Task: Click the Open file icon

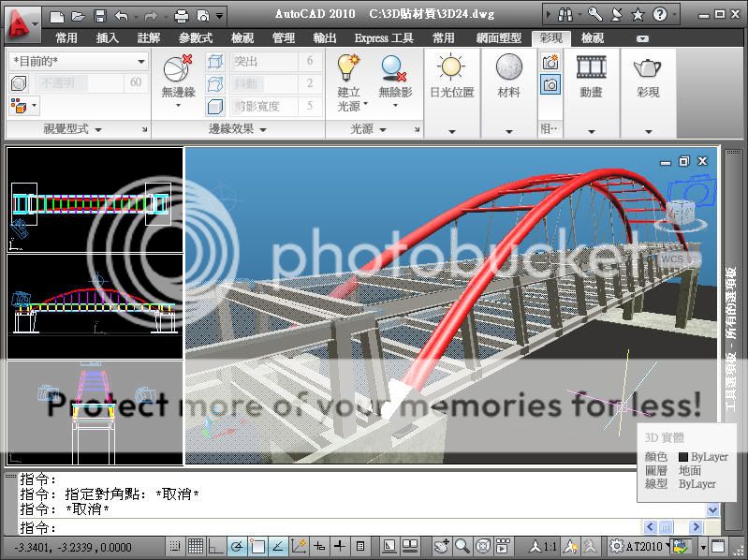Action: tap(79, 17)
